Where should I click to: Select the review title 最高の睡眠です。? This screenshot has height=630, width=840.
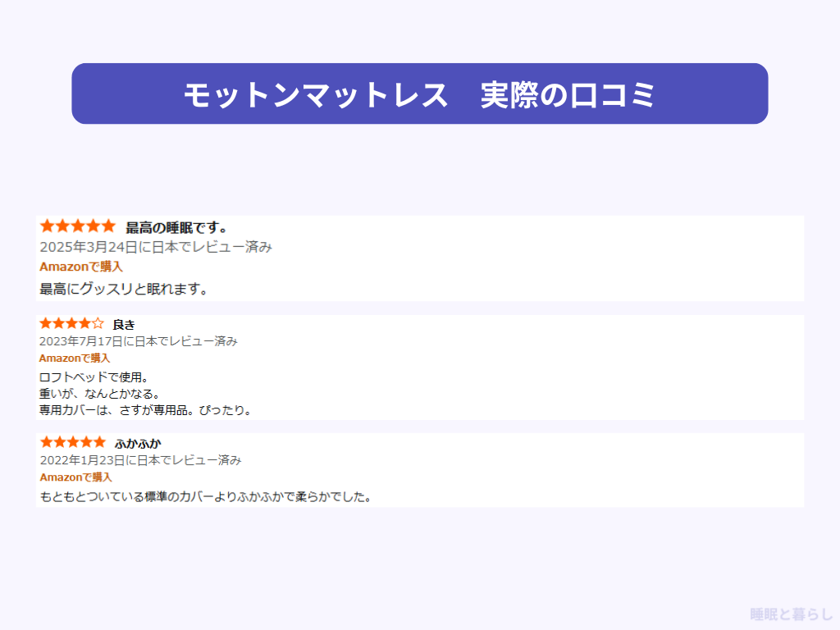point(177,228)
